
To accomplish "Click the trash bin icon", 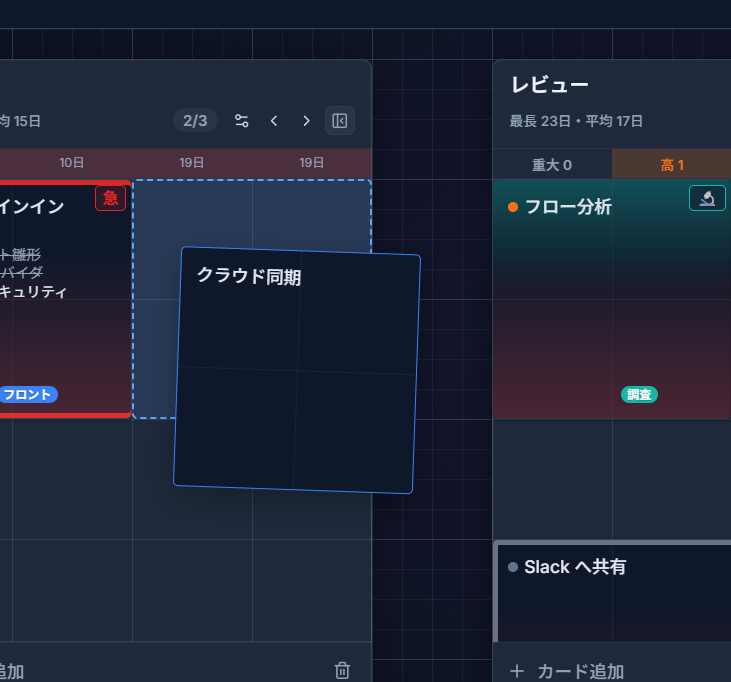I will 342,670.
